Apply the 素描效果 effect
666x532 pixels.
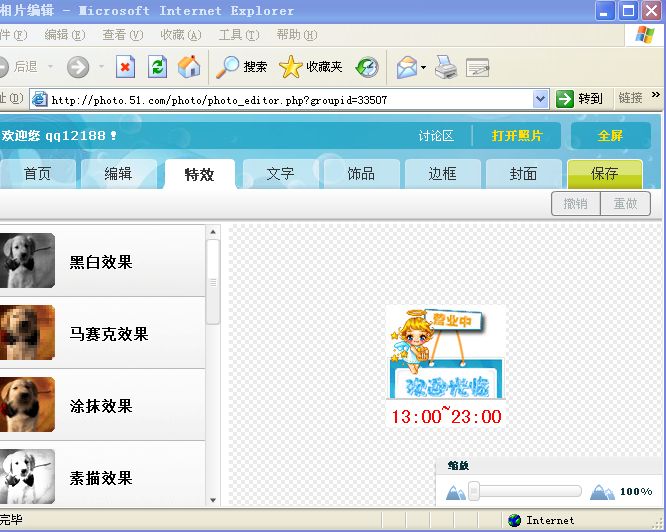click(102, 474)
